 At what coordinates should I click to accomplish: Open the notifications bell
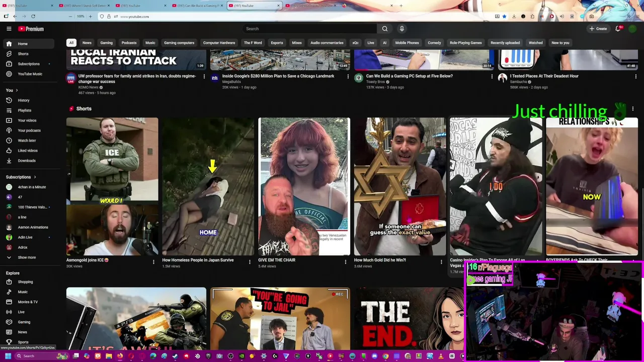[618, 29]
